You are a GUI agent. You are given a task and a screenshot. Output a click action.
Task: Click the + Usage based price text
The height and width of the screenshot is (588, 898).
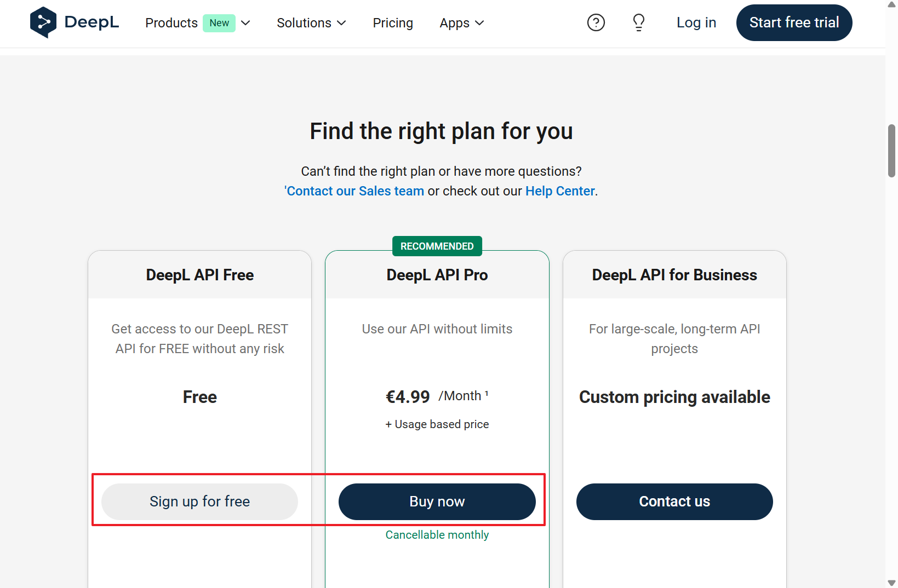437,424
